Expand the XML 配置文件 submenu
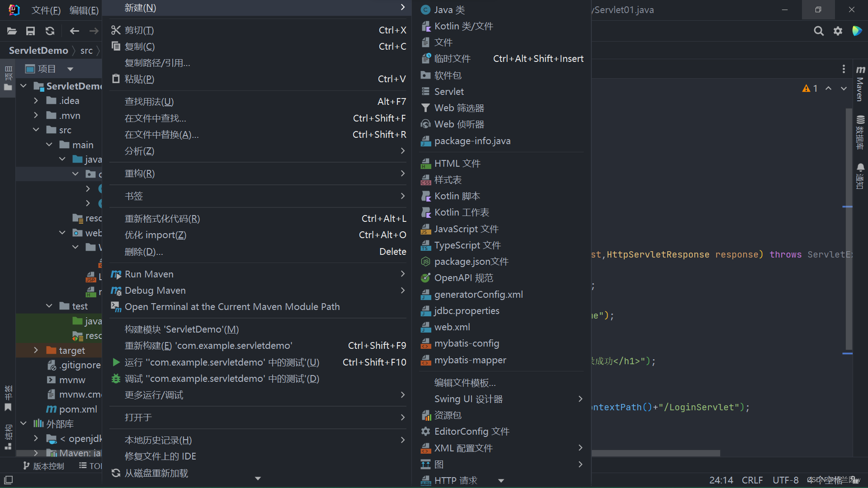The width and height of the screenshot is (868, 488). pyautogui.click(x=502, y=448)
